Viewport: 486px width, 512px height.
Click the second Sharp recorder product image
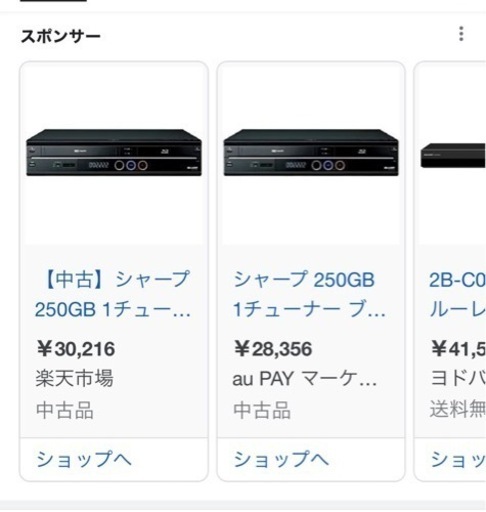[x=311, y=153]
